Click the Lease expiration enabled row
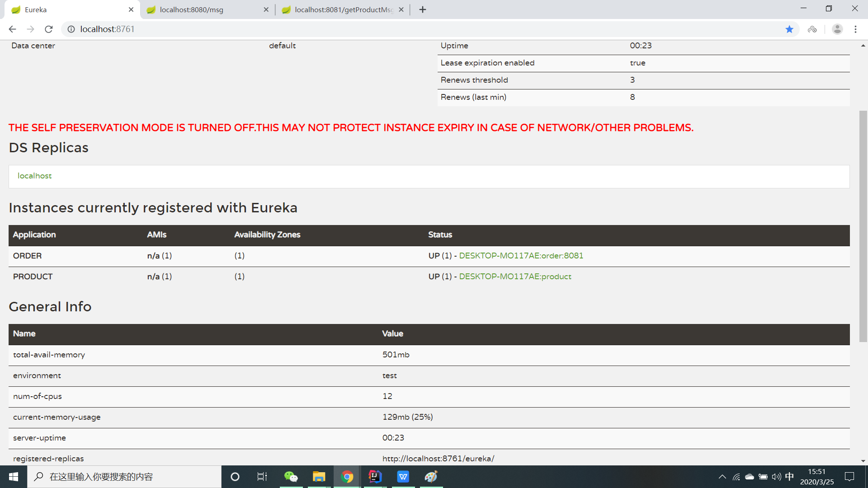 point(643,63)
